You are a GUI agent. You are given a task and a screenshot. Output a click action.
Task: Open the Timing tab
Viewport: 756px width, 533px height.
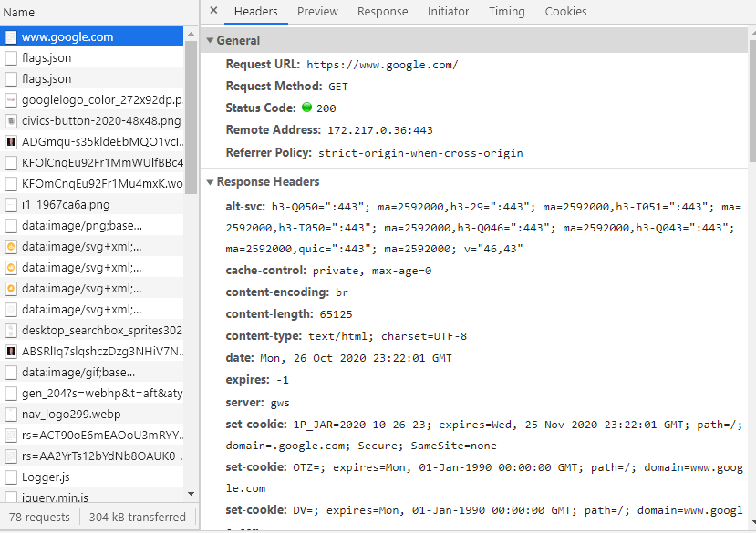click(x=506, y=12)
